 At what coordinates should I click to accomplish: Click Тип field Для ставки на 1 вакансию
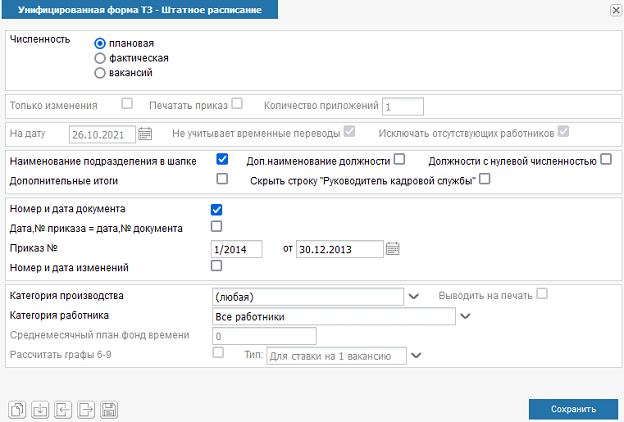coord(337,356)
